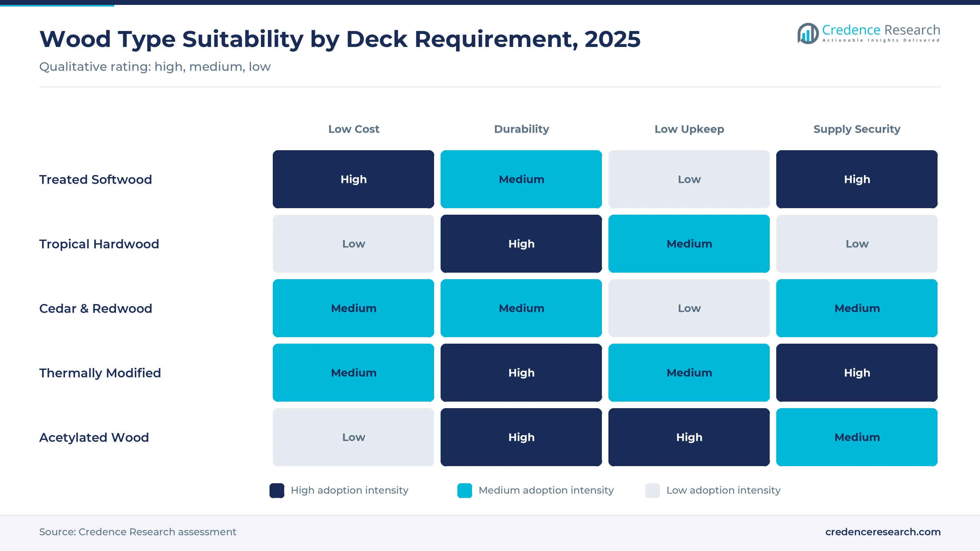This screenshot has width=980, height=551.
Task: Click the Thermally Modified row label
Action: [x=100, y=373]
